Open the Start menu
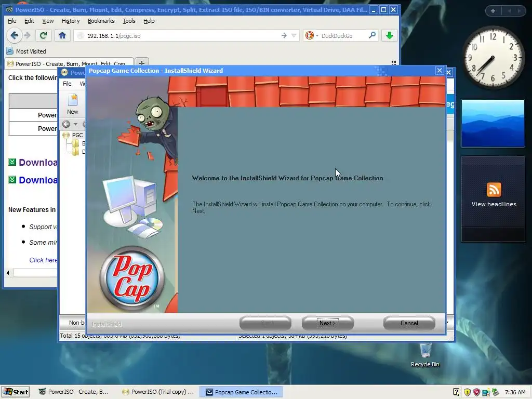This screenshot has height=399, width=532. 16,392
